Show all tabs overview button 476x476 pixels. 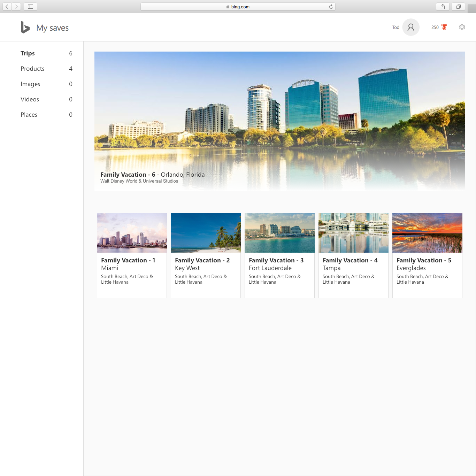pos(459,6)
